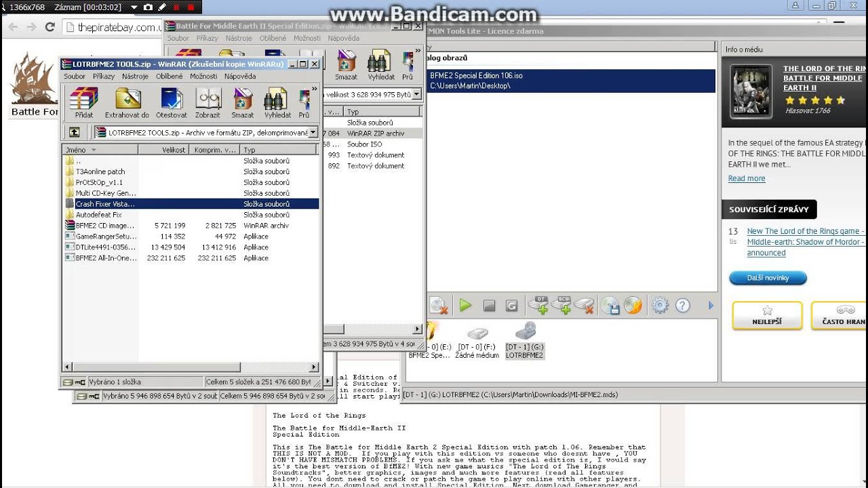Click Bandicam screenshot camera icon
The height and width of the screenshot is (488, 868).
coord(148,7)
